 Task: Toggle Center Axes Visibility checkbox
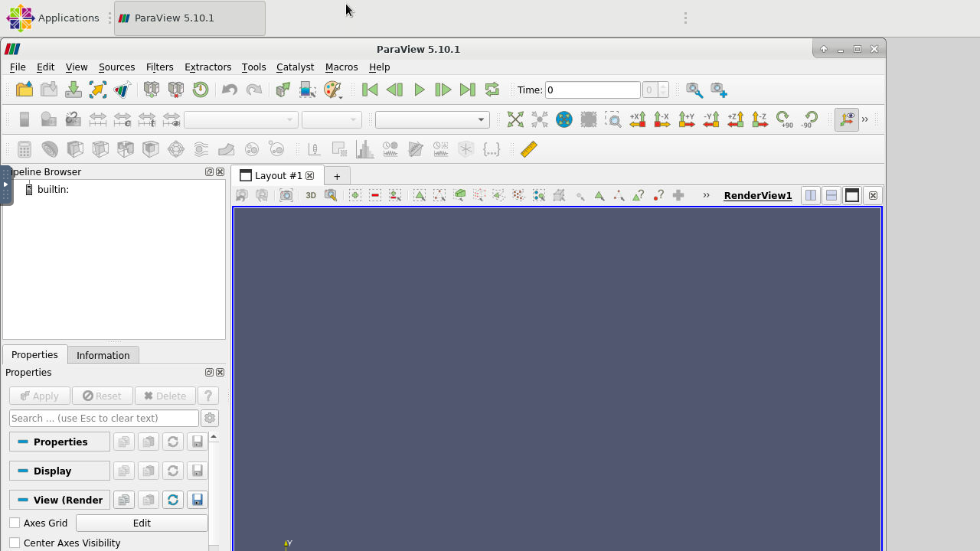15,543
